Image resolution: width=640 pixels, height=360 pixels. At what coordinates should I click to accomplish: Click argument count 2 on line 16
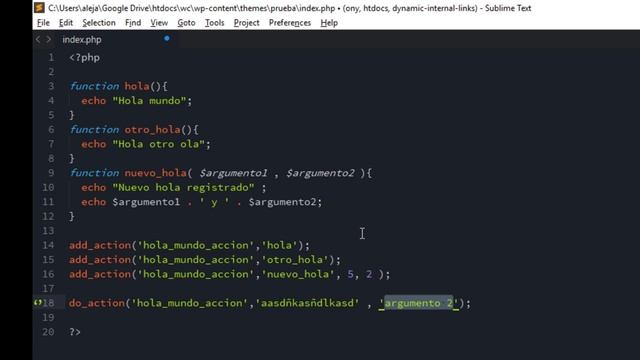click(369, 274)
